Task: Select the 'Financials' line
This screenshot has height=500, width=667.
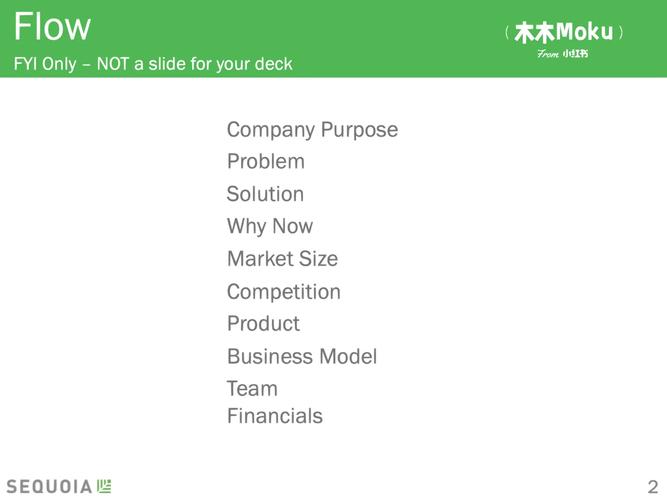Action: tap(275, 416)
